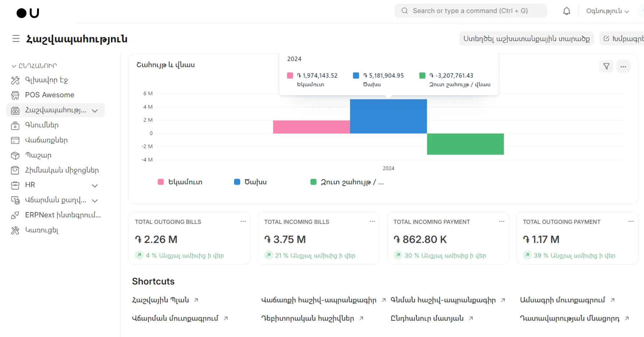Click the Կառուցել tools icon
The image size is (644, 337).
[x=15, y=230]
